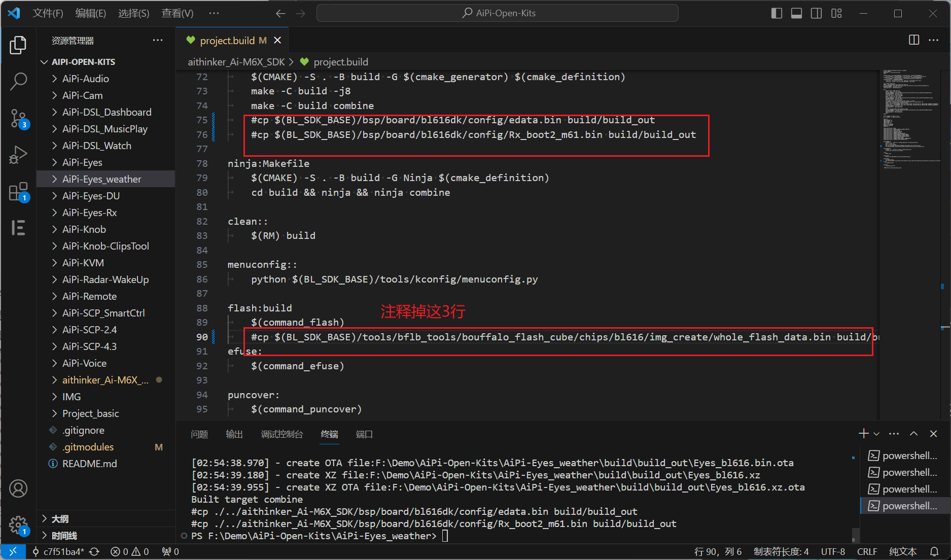Open the 文件(F) menu

48,13
